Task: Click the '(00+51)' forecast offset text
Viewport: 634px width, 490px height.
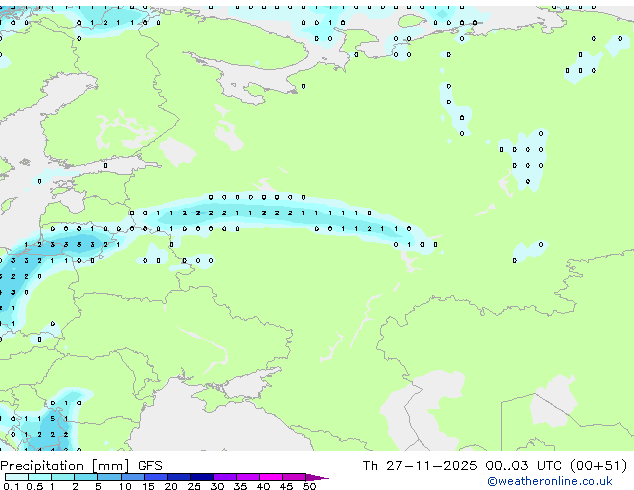Action: coord(598,466)
